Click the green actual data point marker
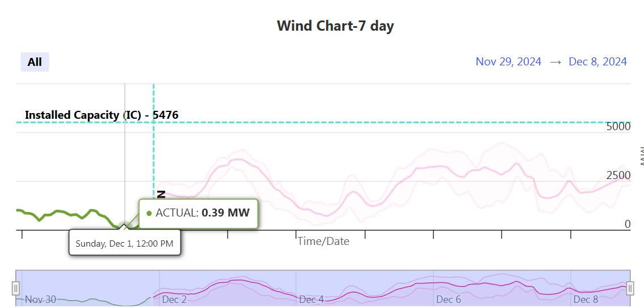The image size is (644, 308). [x=125, y=226]
